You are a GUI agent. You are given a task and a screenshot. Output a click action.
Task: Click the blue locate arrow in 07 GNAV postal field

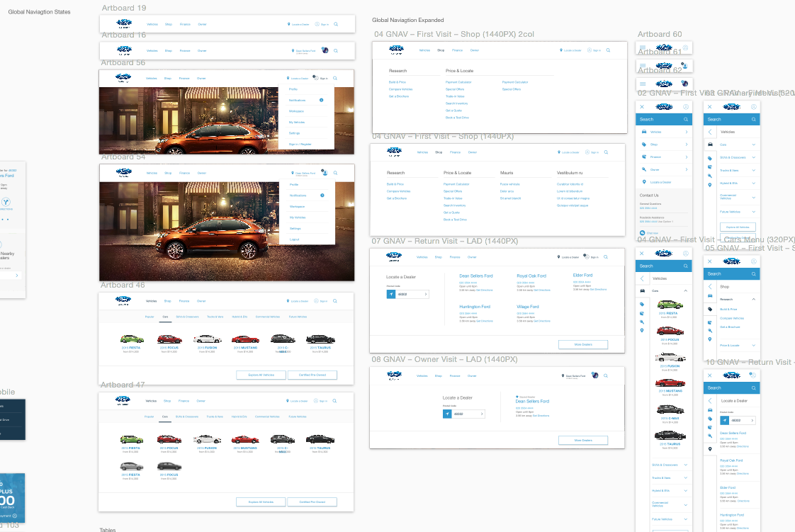(x=391, y=294)
